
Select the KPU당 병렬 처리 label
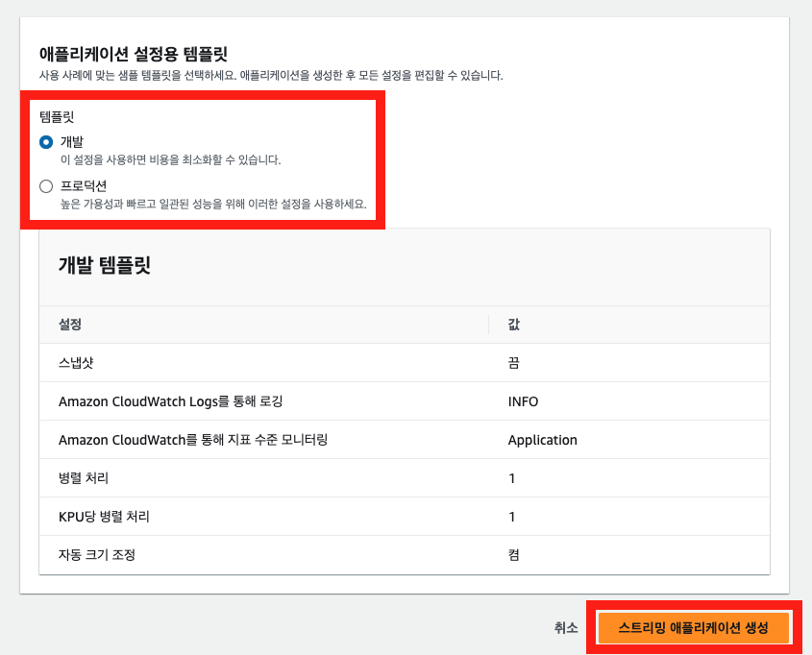[104, 517]
